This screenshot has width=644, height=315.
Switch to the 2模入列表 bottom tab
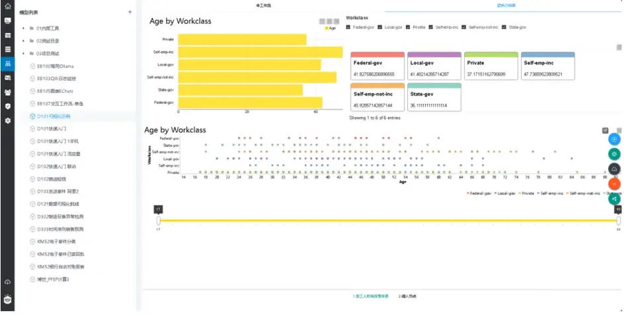pyautogui.click(x=407, y=296)
